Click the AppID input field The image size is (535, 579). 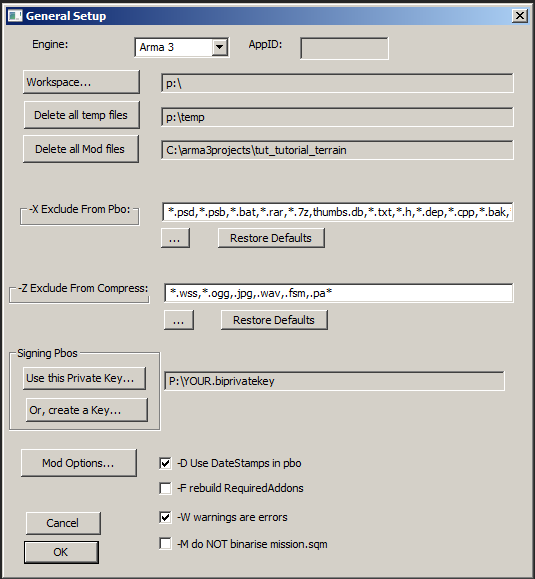click(x=344, y=48)
